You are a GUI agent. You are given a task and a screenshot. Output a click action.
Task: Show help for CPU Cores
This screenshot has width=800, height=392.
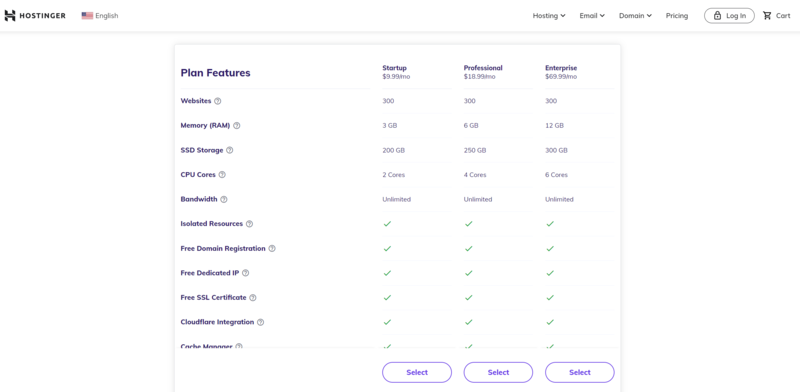pos(222,175)
